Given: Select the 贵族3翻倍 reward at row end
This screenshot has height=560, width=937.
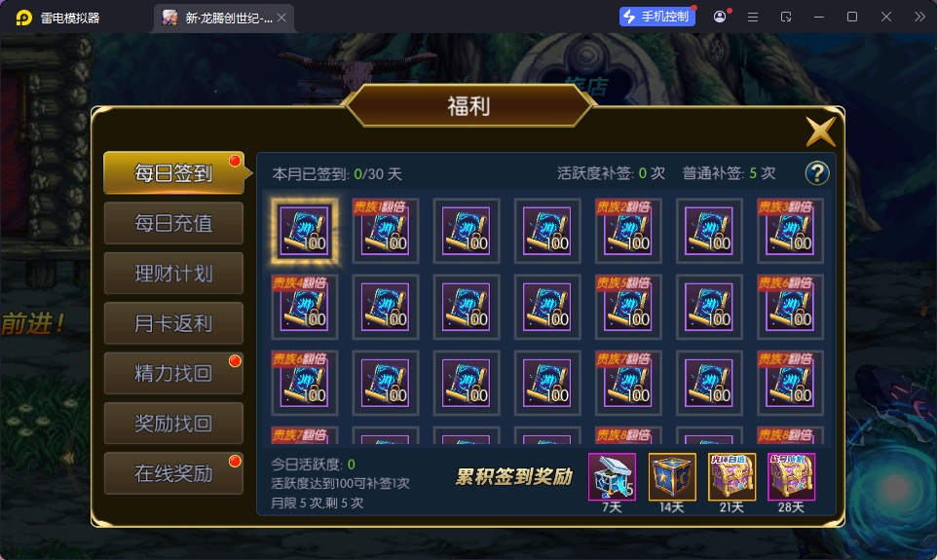Looking at the screenshot, I should [x=790, y=231].
